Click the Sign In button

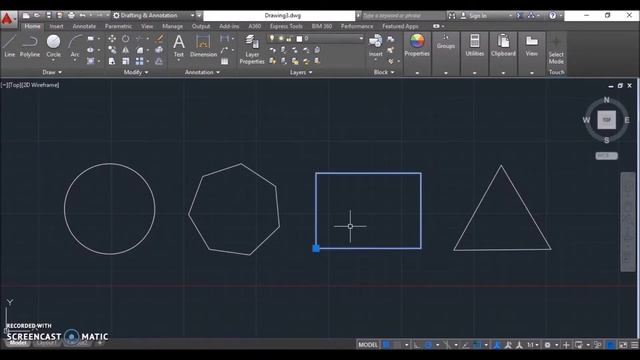pos(478,16)
